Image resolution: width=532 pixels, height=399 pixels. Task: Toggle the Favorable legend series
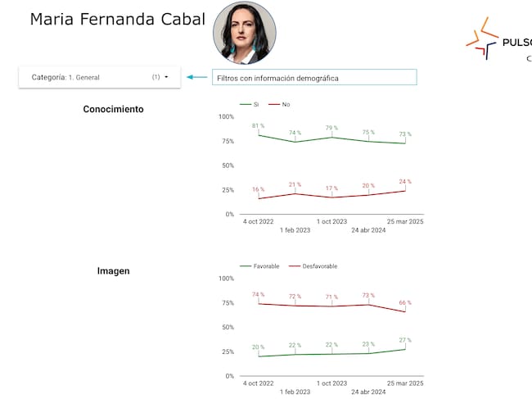[x=259, y=266]
